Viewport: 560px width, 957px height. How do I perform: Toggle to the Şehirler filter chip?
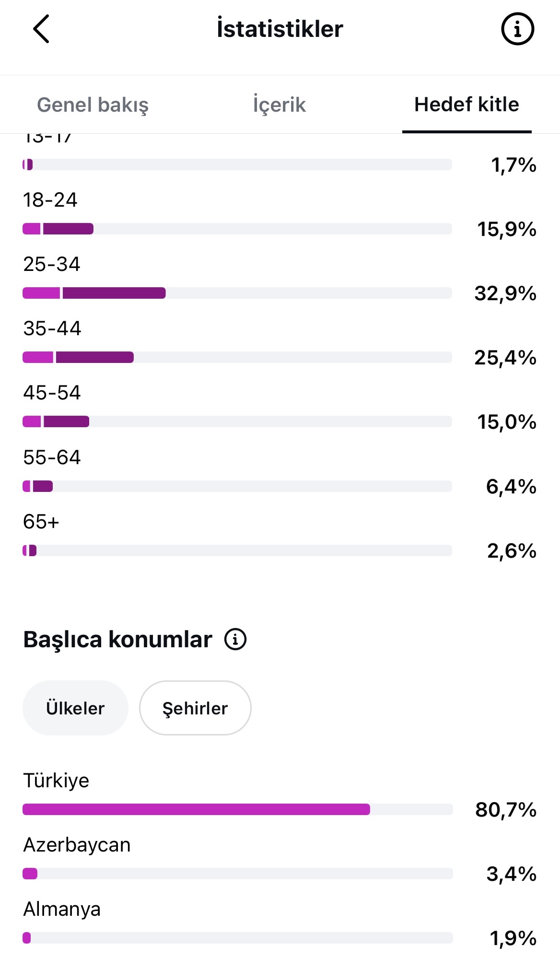pos(195,708)
